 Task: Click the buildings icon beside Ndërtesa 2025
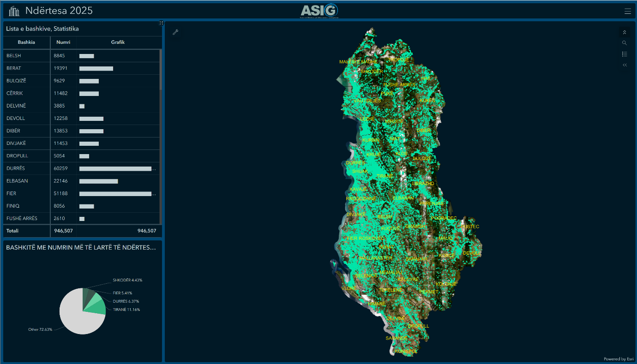point(15,11)
